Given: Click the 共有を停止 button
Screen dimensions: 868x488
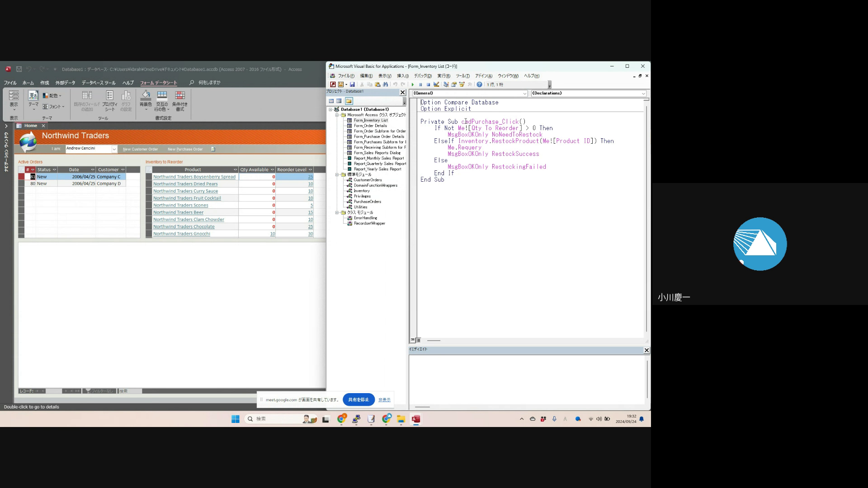Looking at the screenshot, I should pos(359,400).
